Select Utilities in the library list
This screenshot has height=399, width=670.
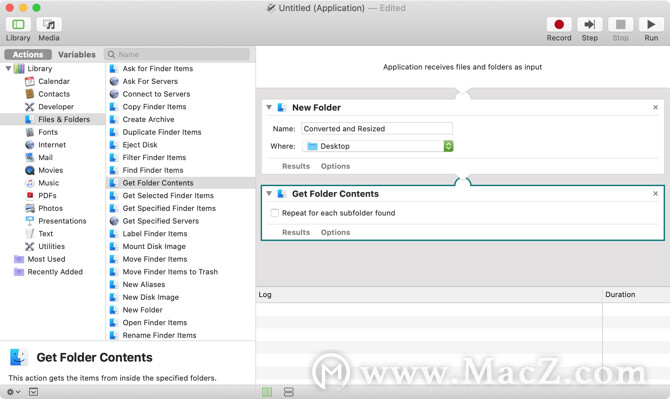tap(51, 246)
